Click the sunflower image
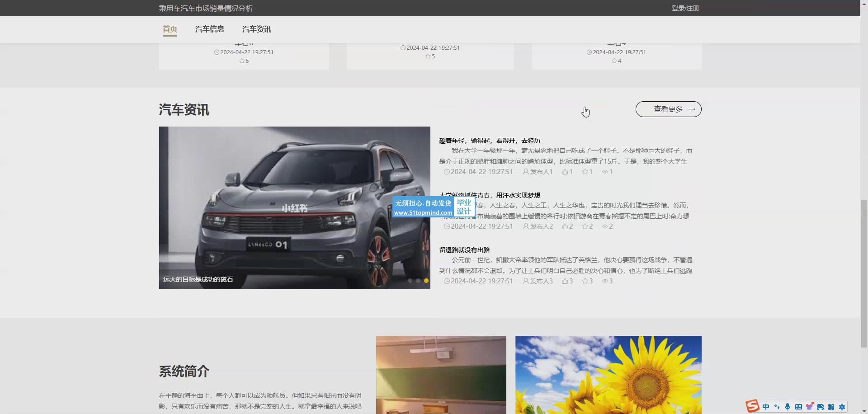The height and width of the screenshot is (414, 868). tap(609, 375)
